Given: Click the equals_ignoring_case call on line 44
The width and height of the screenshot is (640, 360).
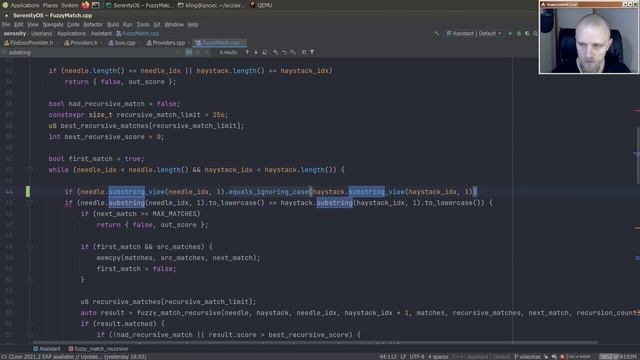Looking at the screenshot, I should click(268, 191).
